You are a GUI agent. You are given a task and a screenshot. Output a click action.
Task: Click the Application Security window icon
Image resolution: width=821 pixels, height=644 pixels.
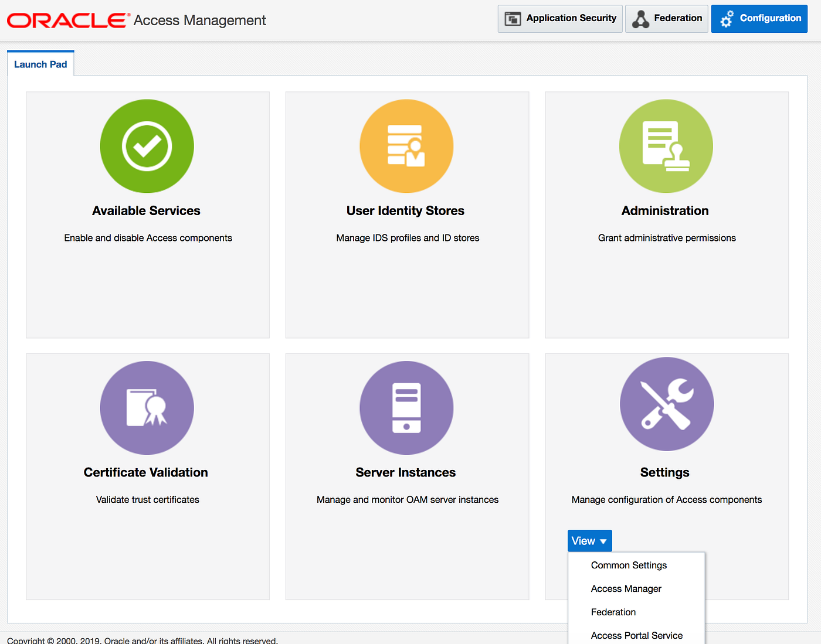pos(513,19)
